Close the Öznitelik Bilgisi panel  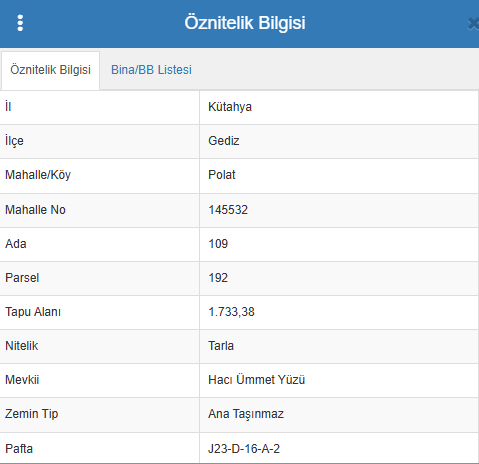tap(473, 24)
